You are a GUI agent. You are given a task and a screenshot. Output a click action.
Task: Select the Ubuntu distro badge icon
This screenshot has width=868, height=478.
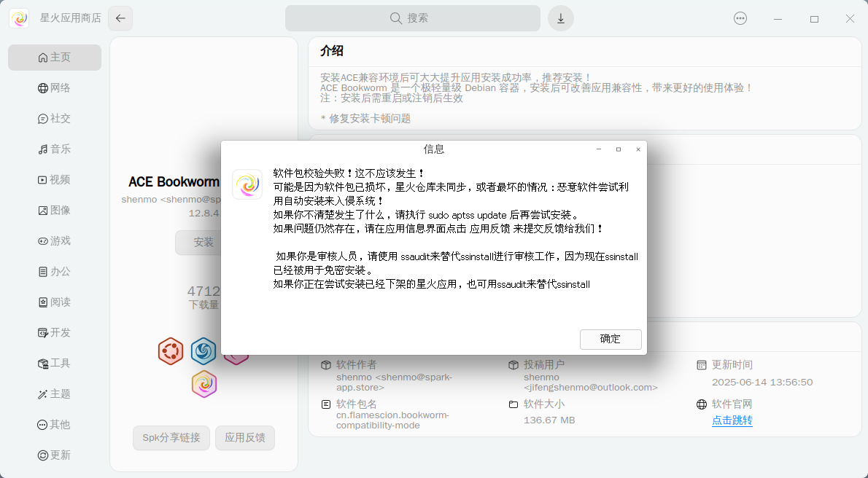(171, 351)
